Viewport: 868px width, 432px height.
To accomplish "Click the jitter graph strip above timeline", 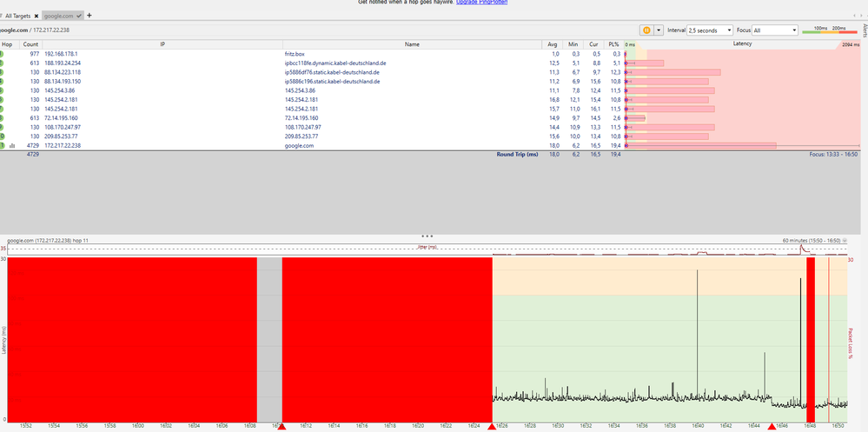I will 427,249.
